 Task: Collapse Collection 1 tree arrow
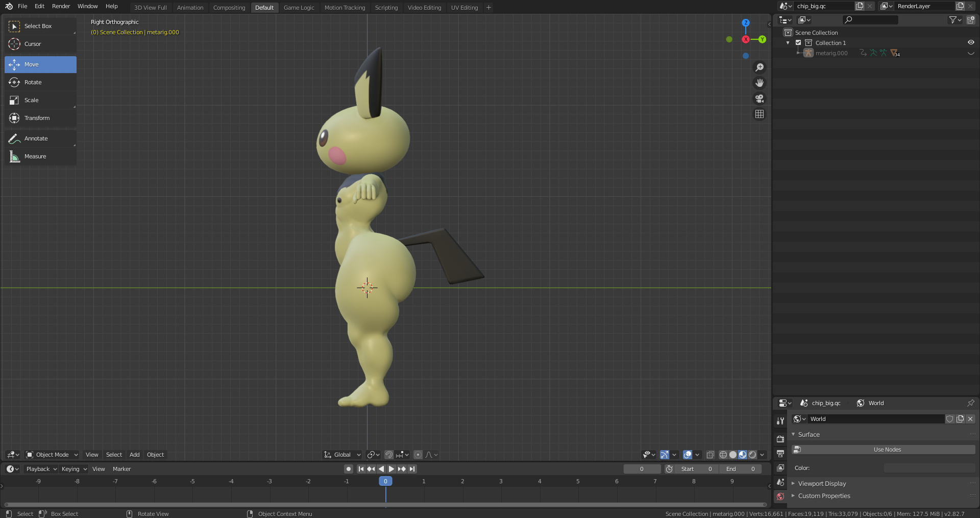(788, 43)
